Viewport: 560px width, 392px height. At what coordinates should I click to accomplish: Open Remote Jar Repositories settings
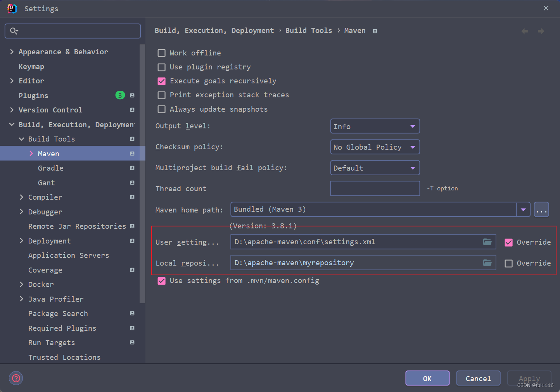click(77, 226)
